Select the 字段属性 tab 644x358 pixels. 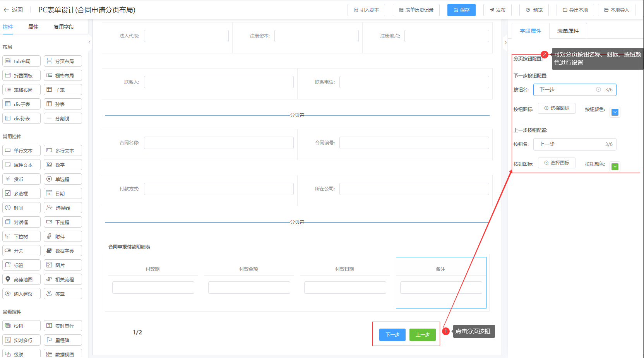pos(531,31)
